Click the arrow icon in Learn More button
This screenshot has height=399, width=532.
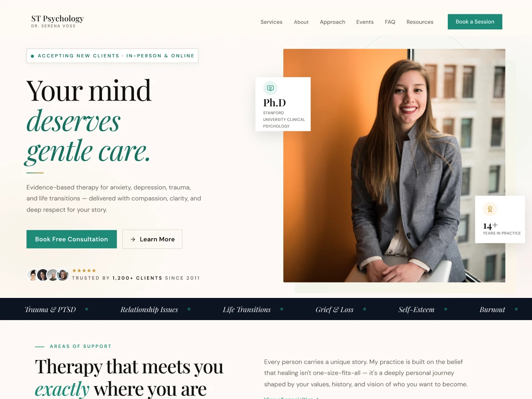click(133, 239)
